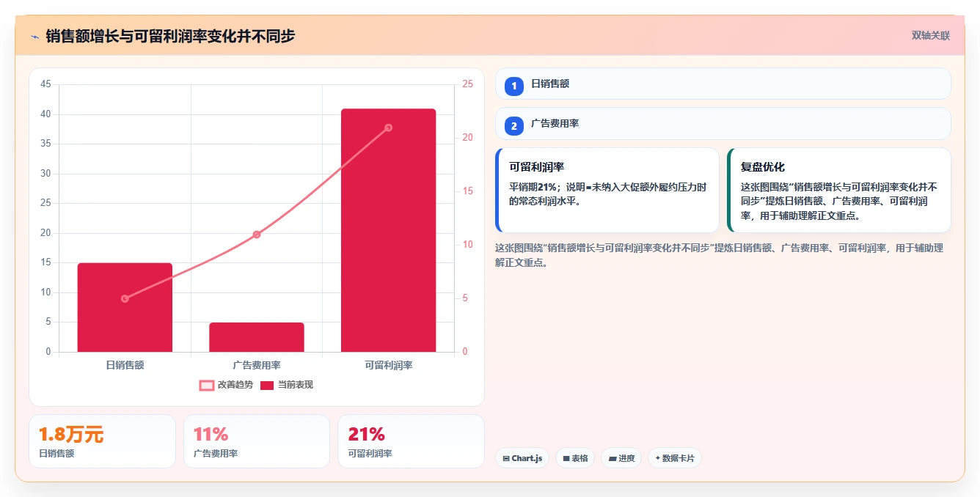
Task: Click the 可留利润率 x-axis label
Action: pyautogui.click(x=389, y=365)
